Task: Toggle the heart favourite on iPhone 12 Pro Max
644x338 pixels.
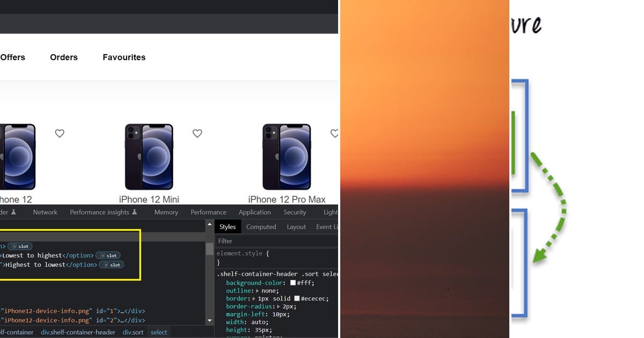Action: pyautogui.click(x=335, y=134)
